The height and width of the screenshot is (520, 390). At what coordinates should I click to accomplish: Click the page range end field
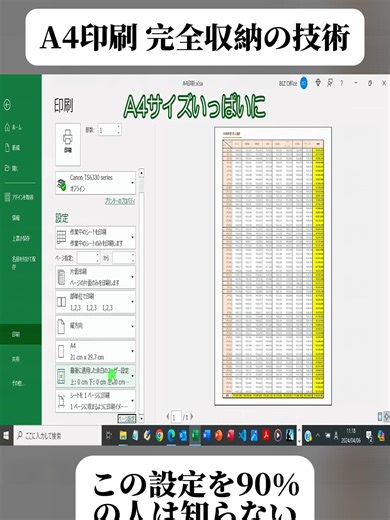click(x=121, y=258)
